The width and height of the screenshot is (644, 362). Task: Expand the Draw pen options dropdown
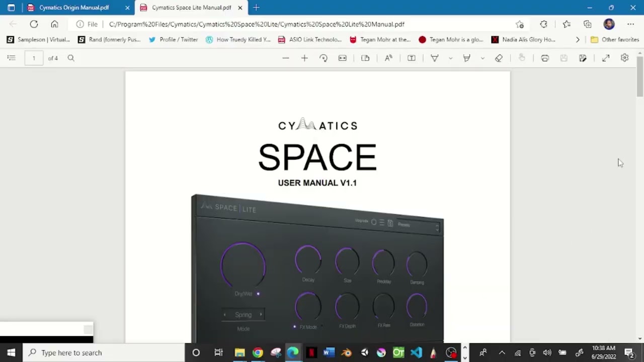450,58
